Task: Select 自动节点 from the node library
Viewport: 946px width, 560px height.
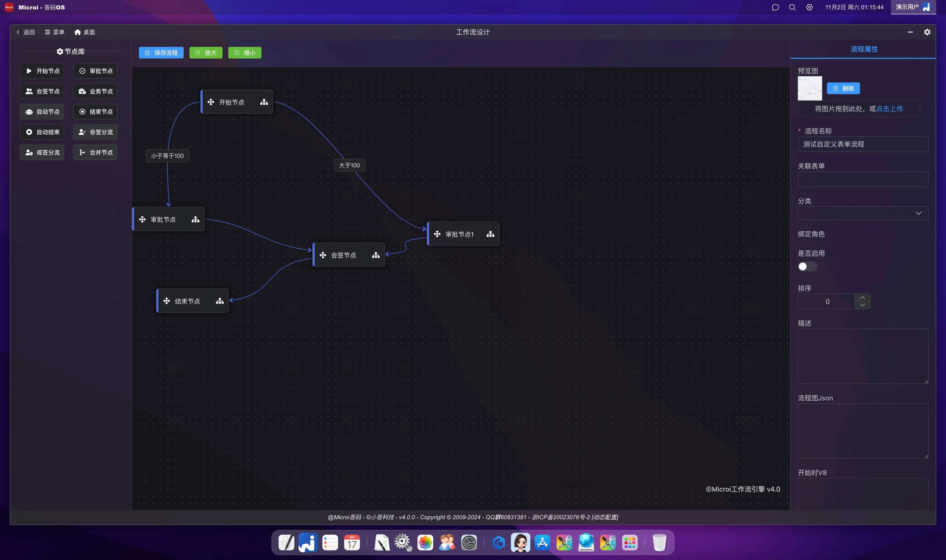Action: 42,112
